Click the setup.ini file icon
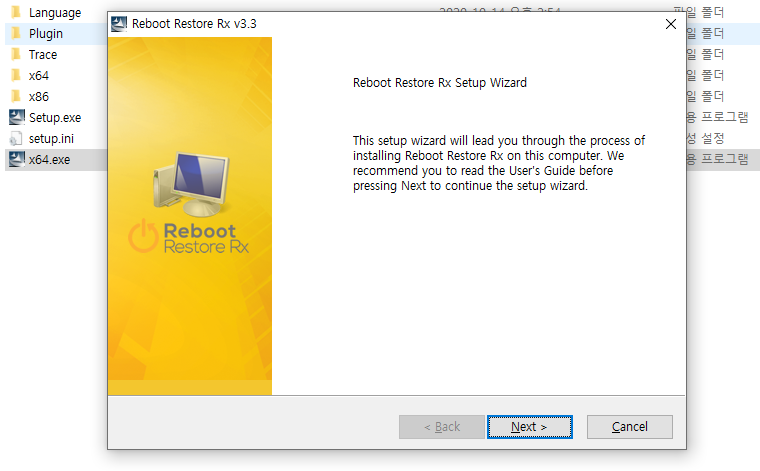The width and height of the screenshot is (760, 471). click(16, 139)
